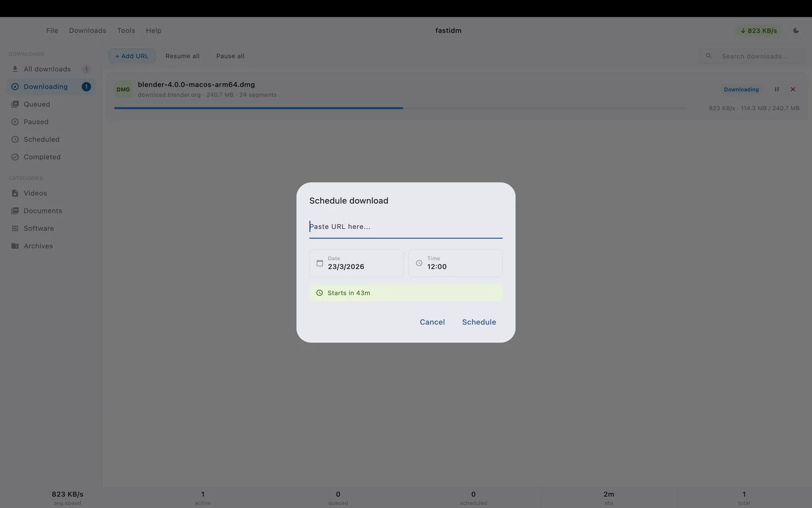Click the All downloads download-arrow icon
Viewport: 812px width, 508px height.
(15, 69)
